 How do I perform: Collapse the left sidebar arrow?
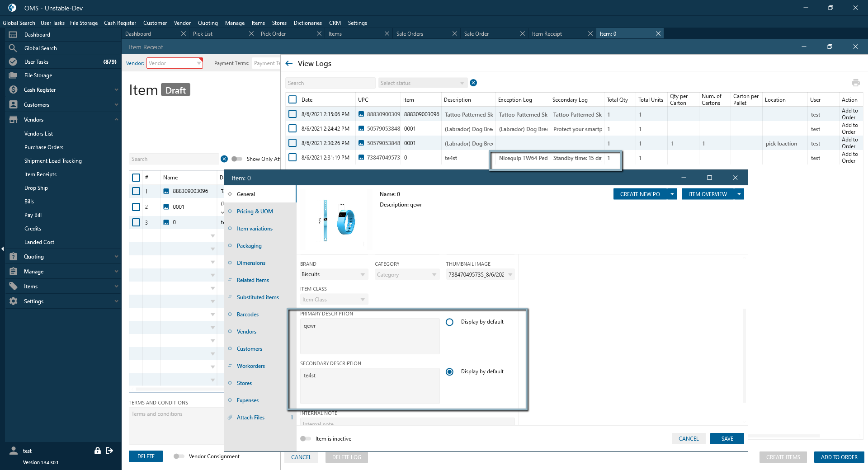[x=2, y=249]
